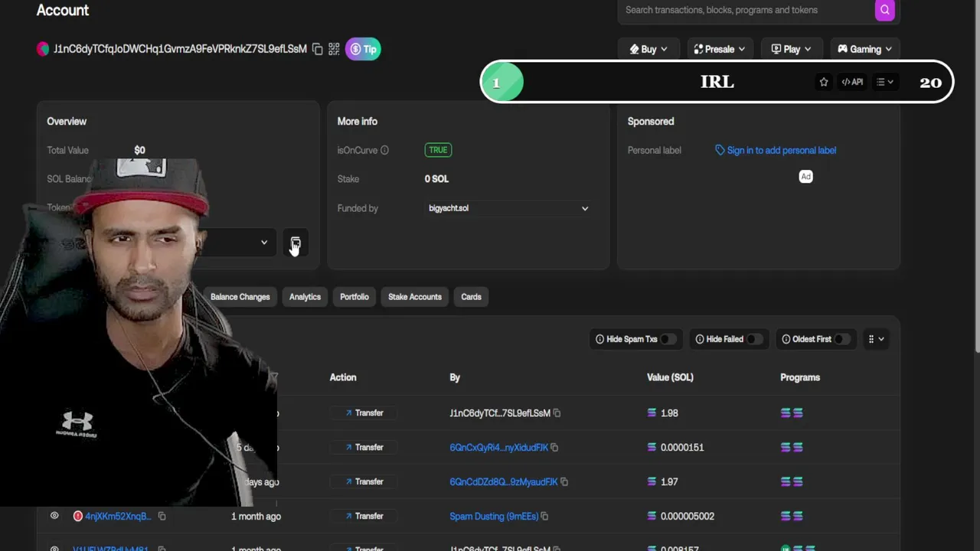Focus the search transactions input field

[x=746, y=10]
